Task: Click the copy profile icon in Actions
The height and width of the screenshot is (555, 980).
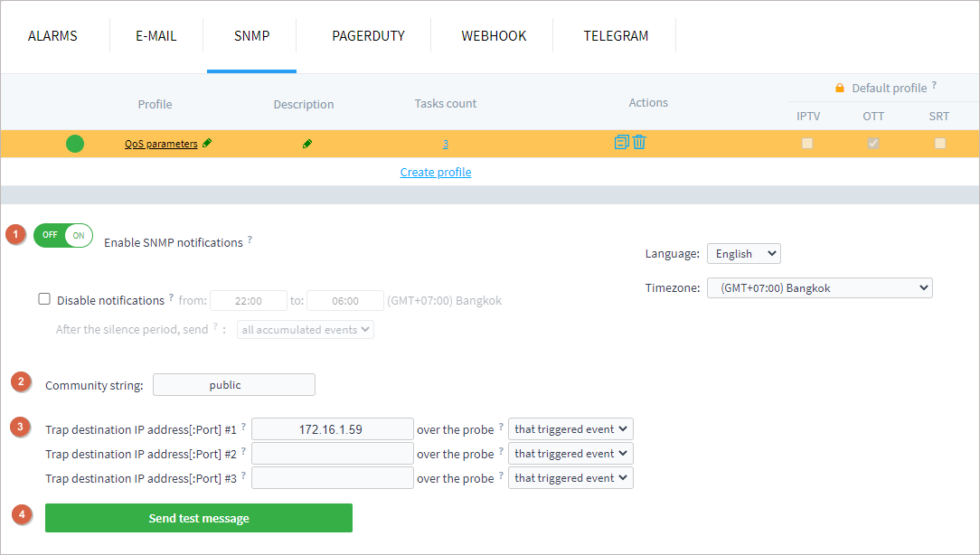Action: click(x=621, y=142)
